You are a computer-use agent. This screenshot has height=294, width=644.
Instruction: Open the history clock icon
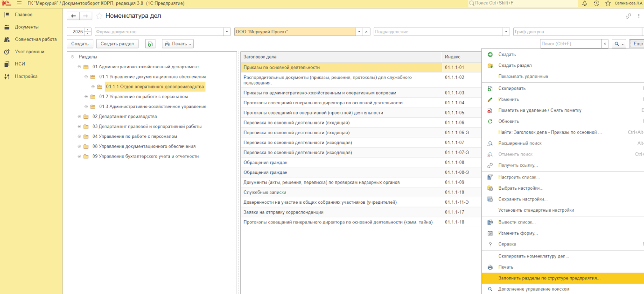click(596, 3)
